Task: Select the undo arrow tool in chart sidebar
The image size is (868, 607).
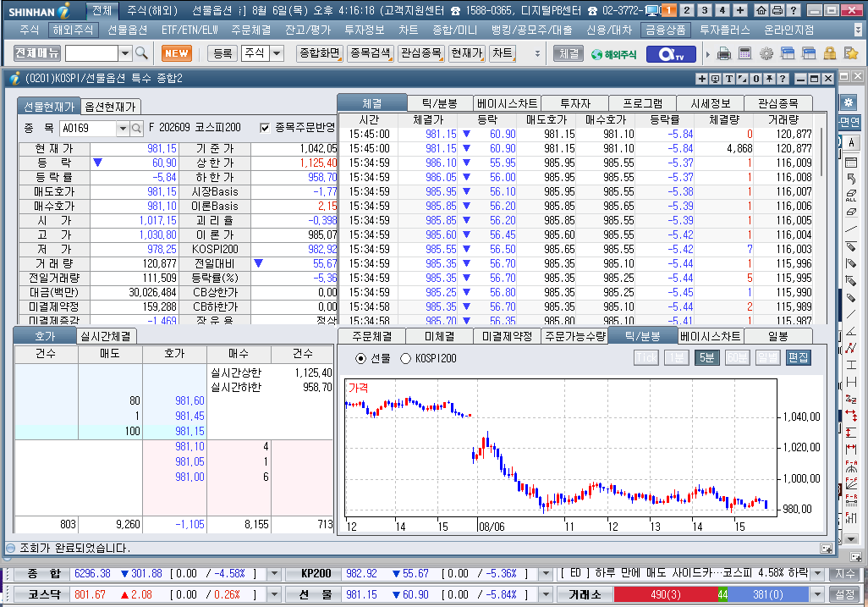Action: [851, 179]
